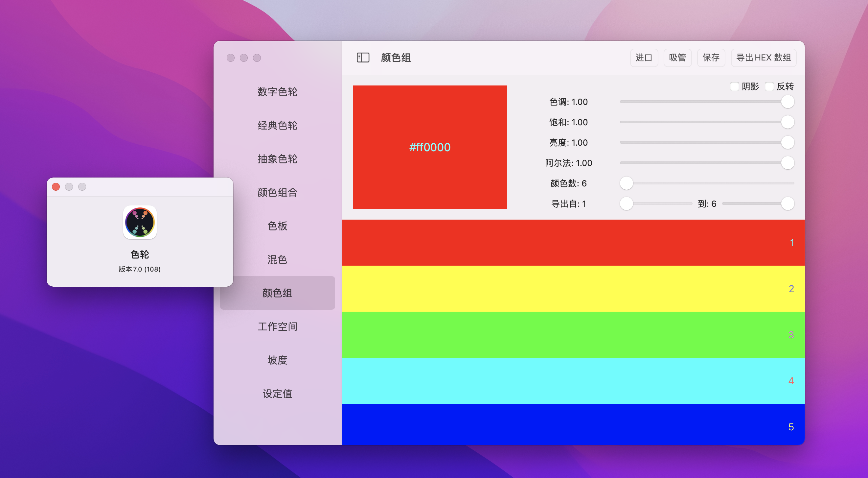
Task: Select 抽象色轮 sidebar item
Action: point(277,159)
